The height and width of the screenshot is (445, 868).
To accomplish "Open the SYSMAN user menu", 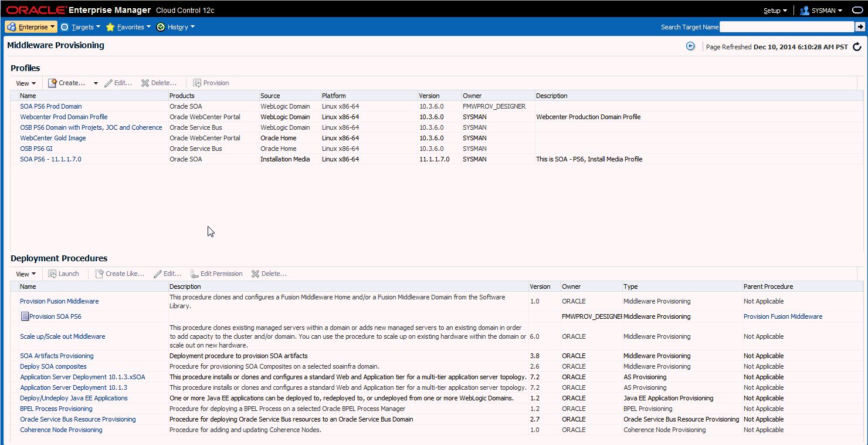I will (821, 11).
